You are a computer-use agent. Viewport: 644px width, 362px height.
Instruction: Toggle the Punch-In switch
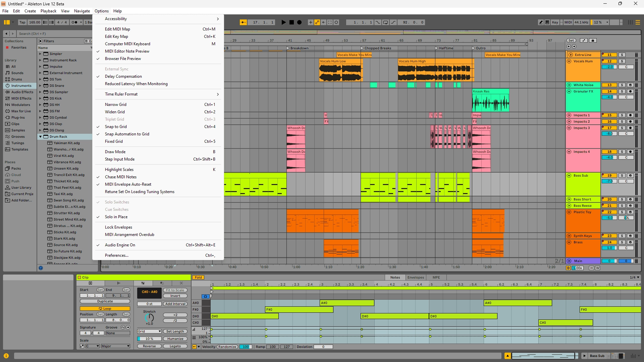[x=378, y=22]
